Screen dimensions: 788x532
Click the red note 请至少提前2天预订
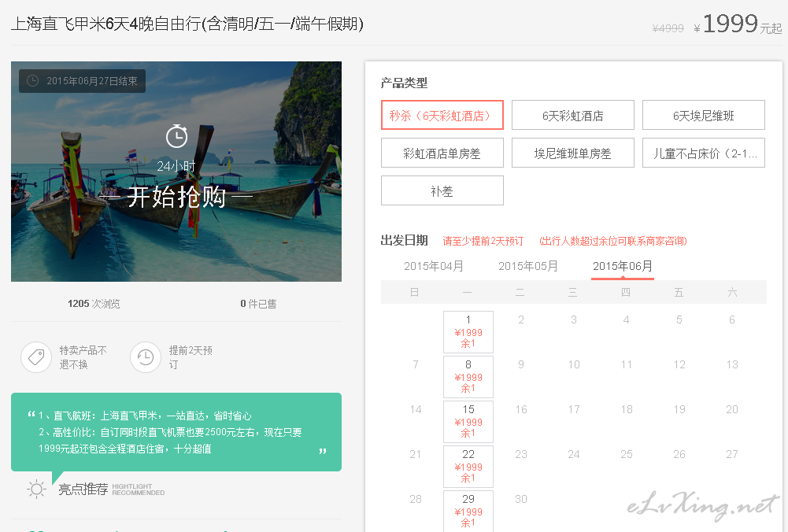(483, 241)
